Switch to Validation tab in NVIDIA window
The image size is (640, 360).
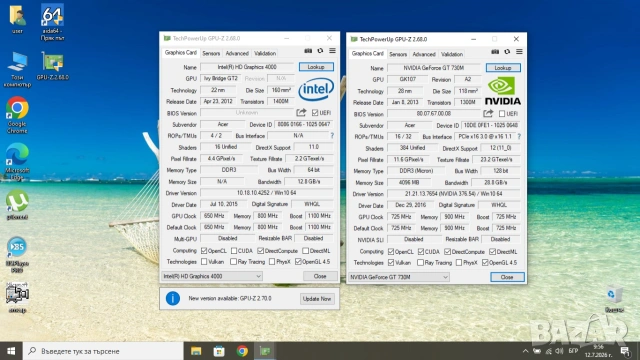452,54
